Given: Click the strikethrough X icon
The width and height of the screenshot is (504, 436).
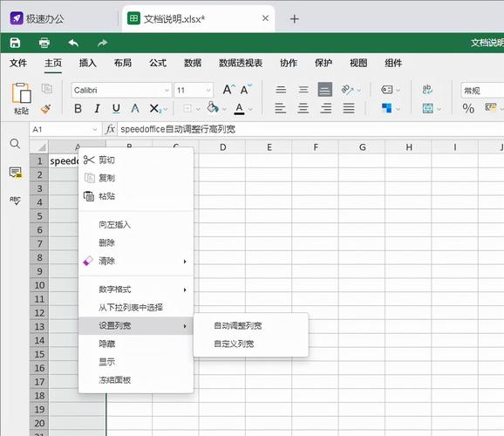Looking at the screenshot, I should pyautogui.click(x=154, y=109).
